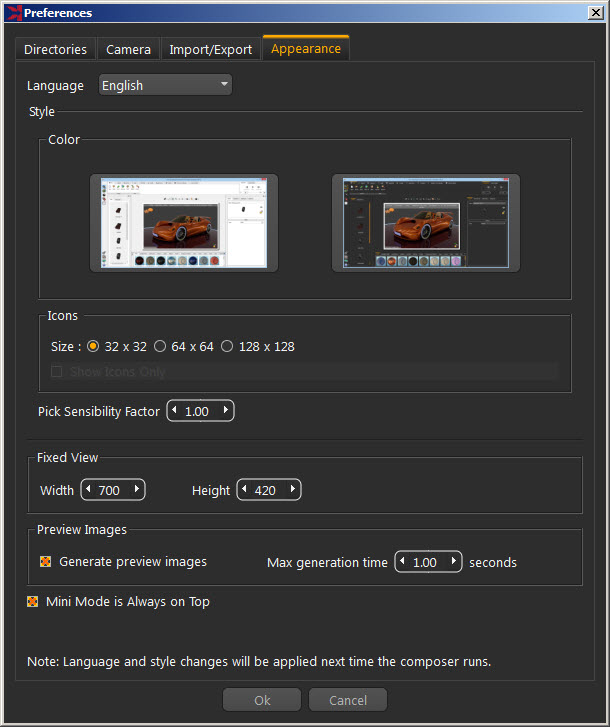Click the Width value 700 field
610x727 pixels.
pos(109,490)
